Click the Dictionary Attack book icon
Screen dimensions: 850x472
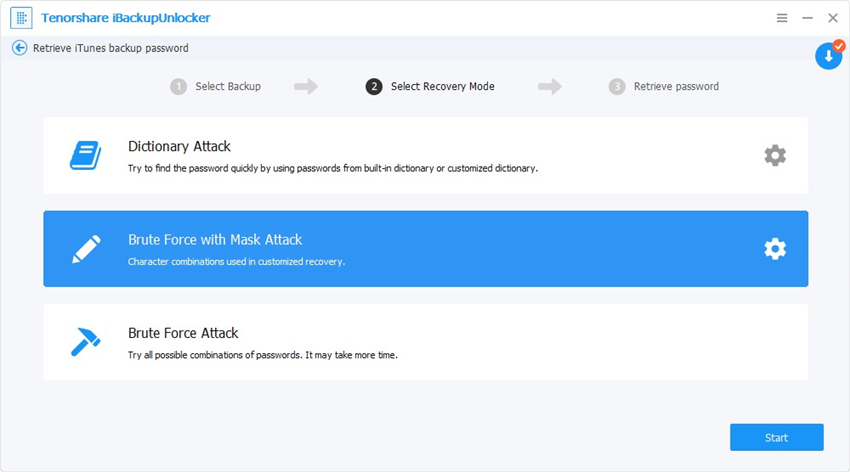click(x=86, y=156)
